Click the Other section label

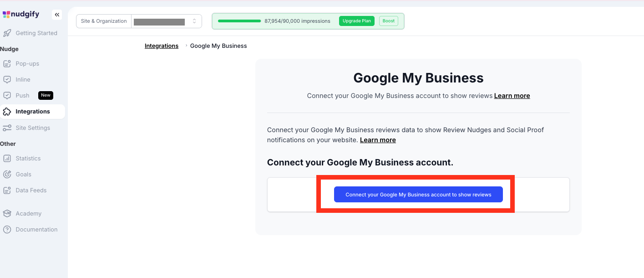(x=8, y=144)
